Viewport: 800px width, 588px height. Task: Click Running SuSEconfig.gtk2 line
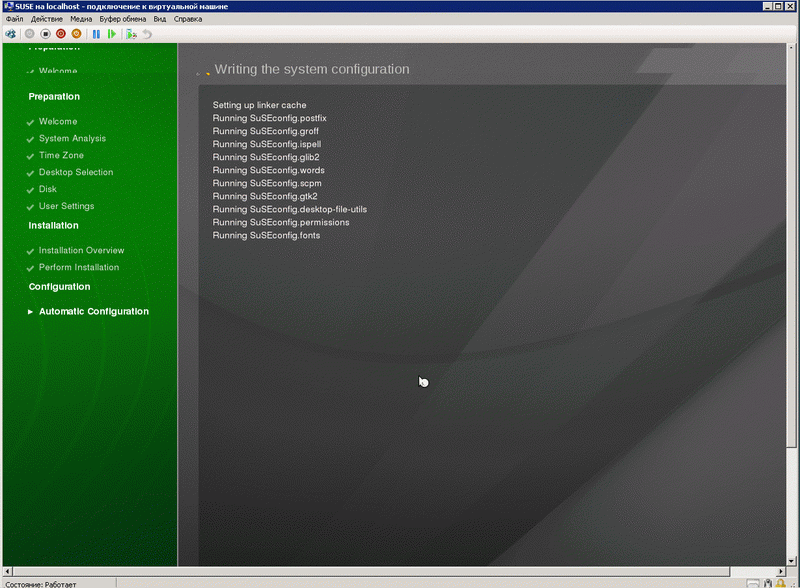(265, 197)
